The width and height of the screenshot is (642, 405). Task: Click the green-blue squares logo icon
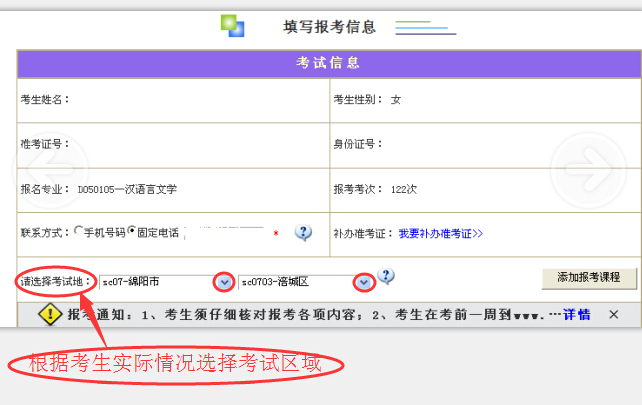[233, 26]
